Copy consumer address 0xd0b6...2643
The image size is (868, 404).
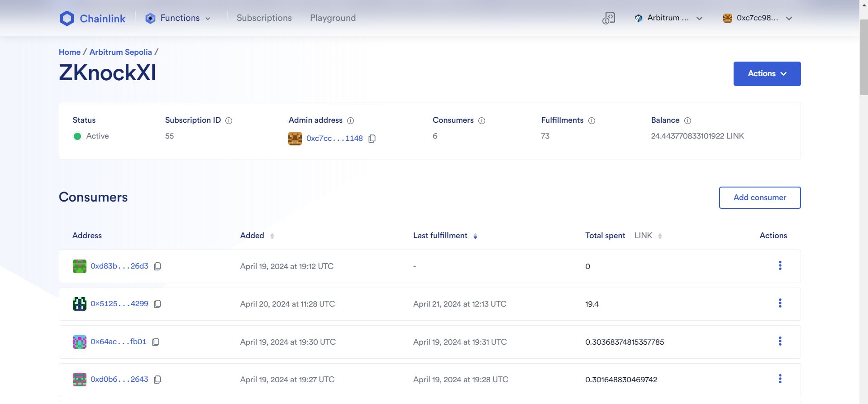157,380
